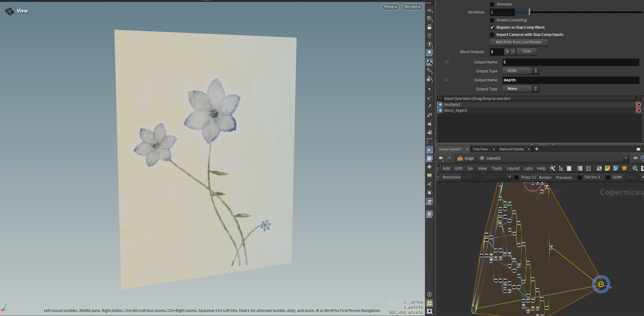Click the Iterations slider handle
The height and width of the screenshot is (316, 644).
coord(529,12)
